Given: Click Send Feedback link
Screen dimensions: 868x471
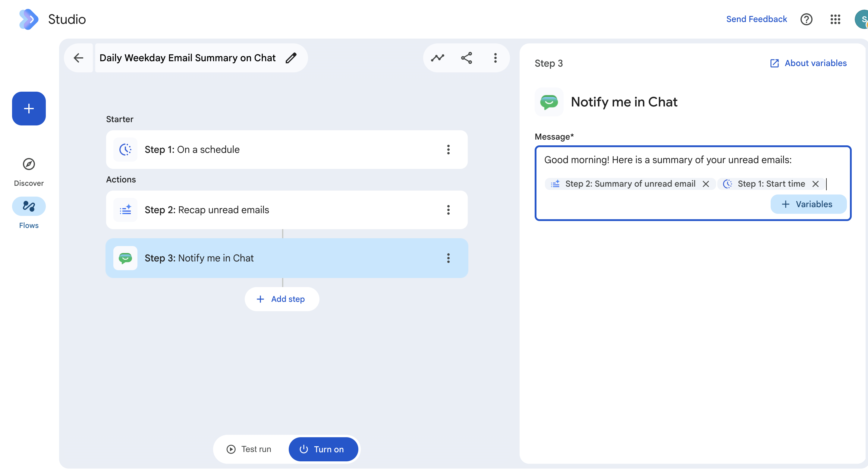Looking at the screenshot, I should pos(756,19).
